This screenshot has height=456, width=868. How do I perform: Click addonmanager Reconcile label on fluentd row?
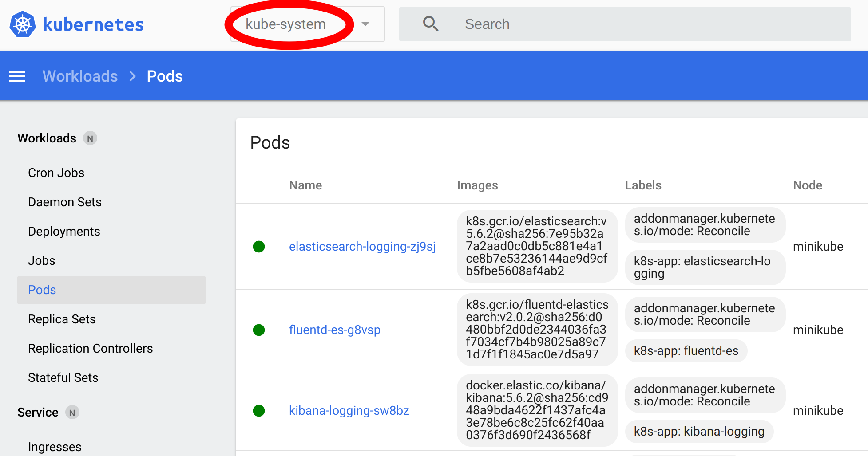pyautogui.click(x=705, y=314)
